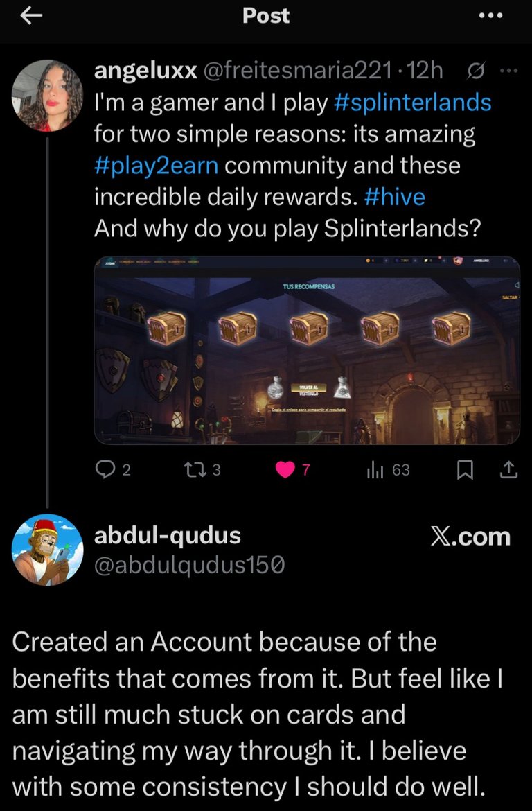The width and height of the screenshot is (532, 811).
Task: Follow the #play2earn hashtag link
Action: (157, 166)
